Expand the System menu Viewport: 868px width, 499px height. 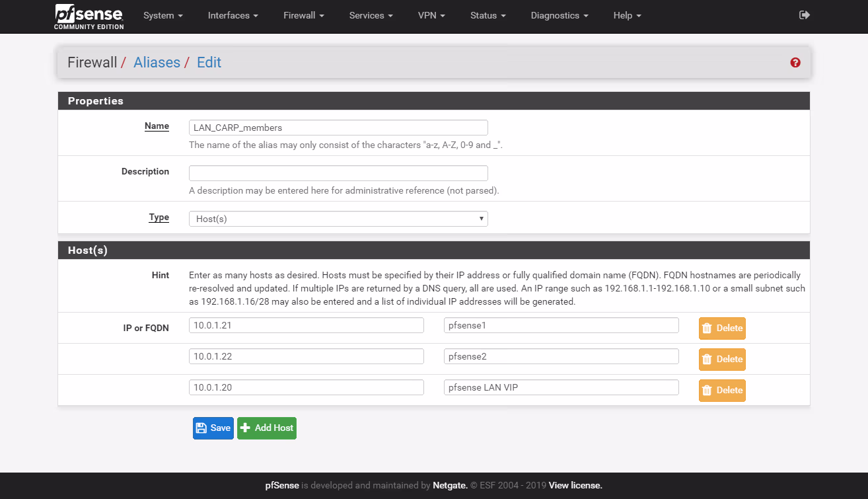click(x=163, y=16)
